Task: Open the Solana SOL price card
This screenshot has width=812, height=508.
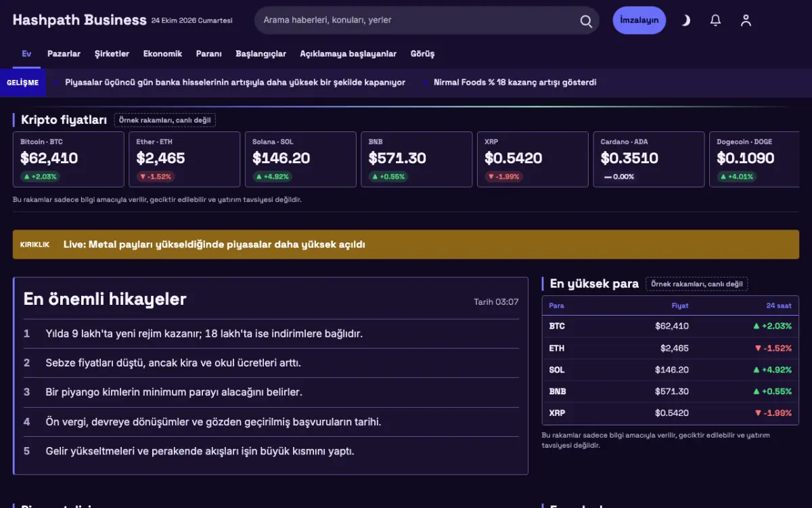Action: [300, 159]
